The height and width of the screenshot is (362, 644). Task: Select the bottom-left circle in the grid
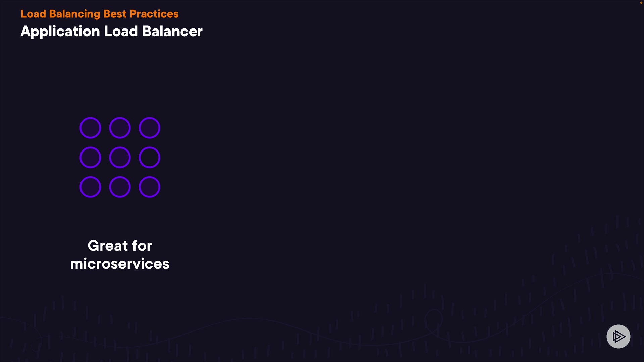(x=90, y=187)
